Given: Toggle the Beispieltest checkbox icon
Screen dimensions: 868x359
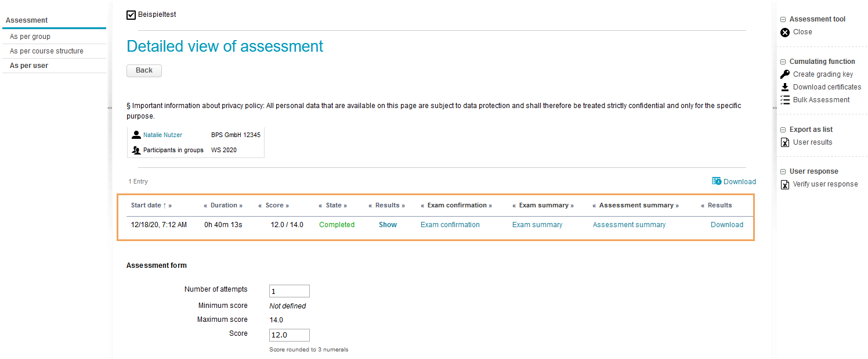Looking at the screenshot, I should coord(131,15).
